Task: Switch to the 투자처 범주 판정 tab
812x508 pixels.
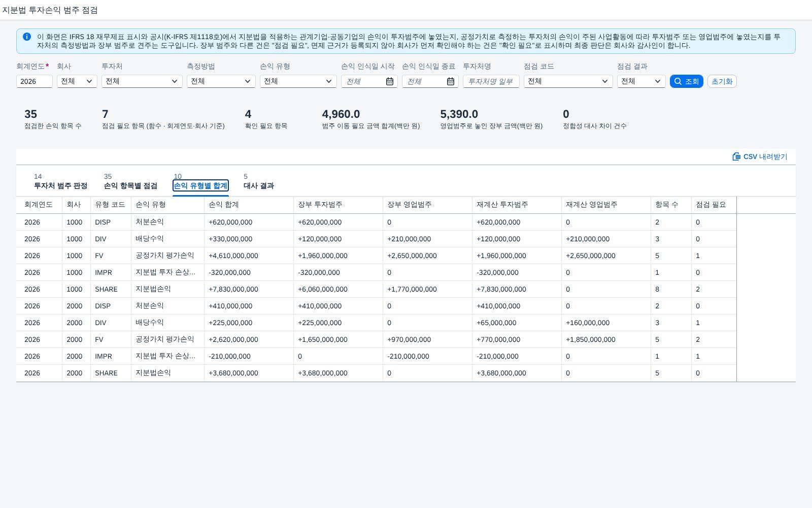Action: [x=60, y=181]
